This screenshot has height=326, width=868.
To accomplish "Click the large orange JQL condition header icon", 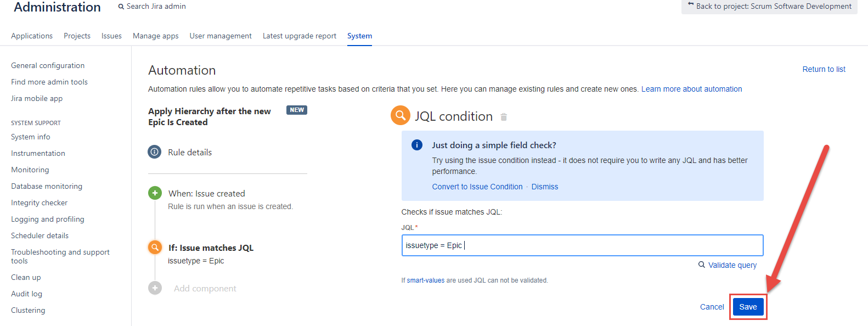I will (401, 116).
